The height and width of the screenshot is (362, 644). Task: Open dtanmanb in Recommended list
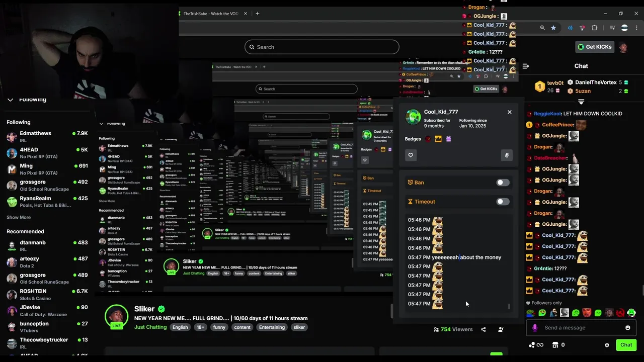(47, 245)
